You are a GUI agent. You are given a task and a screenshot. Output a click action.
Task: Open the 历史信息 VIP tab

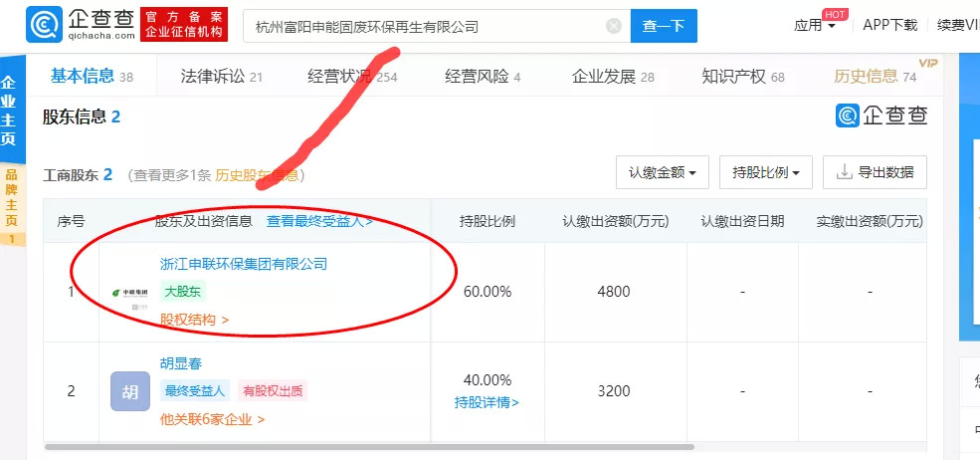pos(875,77)
